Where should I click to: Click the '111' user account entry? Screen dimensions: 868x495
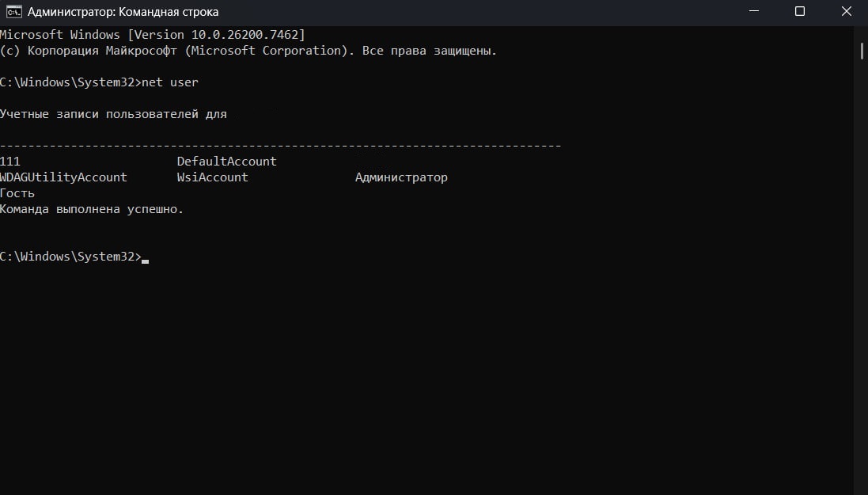click(x=10, y=162)
